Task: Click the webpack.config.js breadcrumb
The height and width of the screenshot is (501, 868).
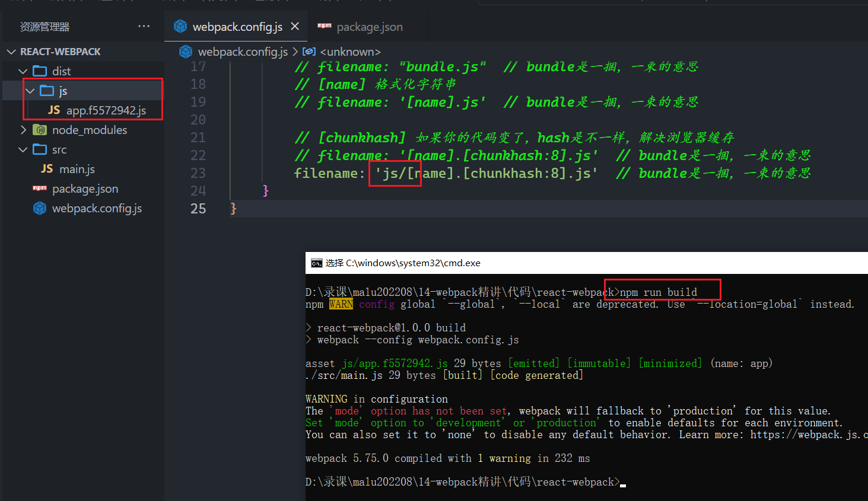Action: point(243,52)
